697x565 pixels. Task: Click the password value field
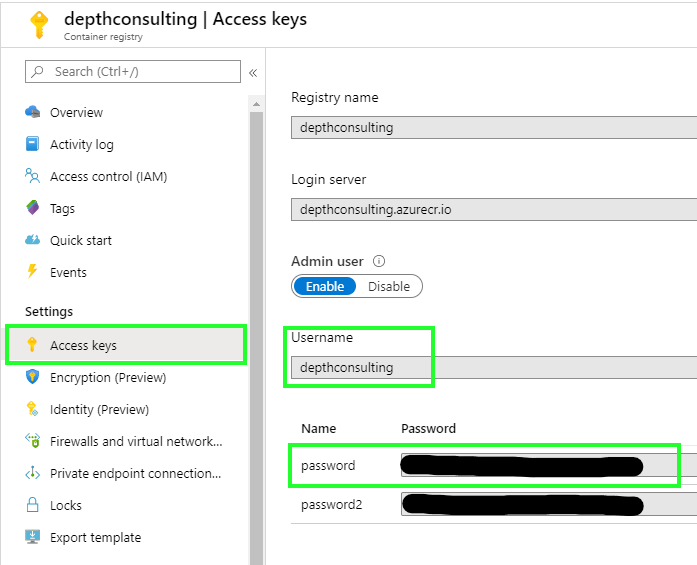[x=549, y=465]
